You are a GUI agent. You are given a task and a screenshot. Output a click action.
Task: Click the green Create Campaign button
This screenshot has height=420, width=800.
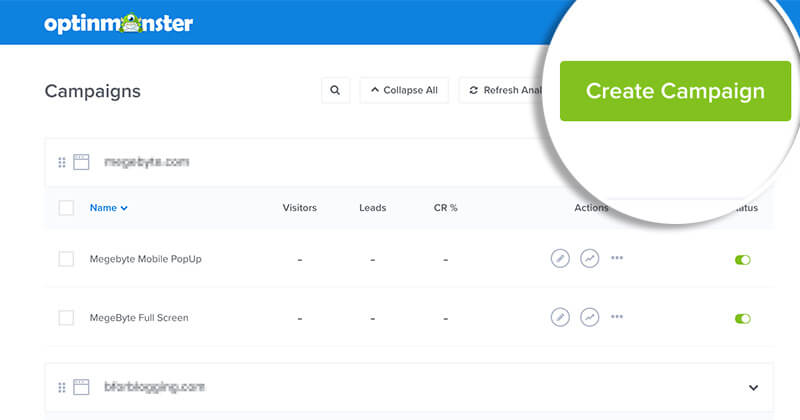(676, 91)
